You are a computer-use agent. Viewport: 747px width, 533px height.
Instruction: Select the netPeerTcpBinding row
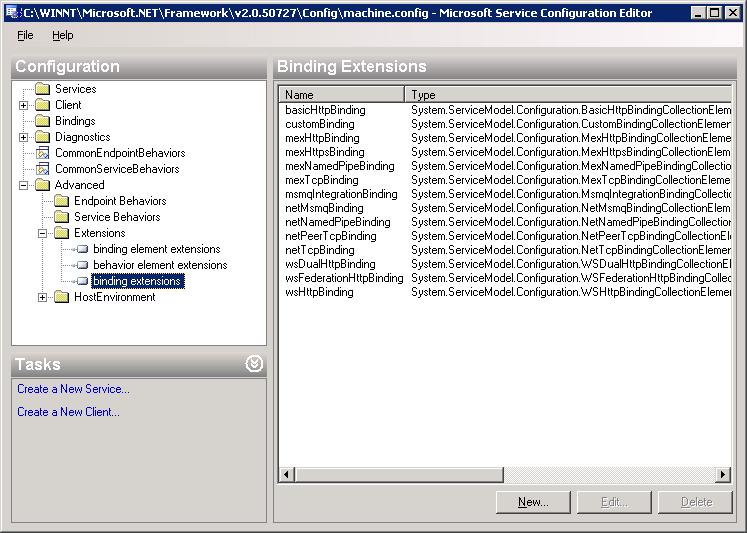[505, 236]
